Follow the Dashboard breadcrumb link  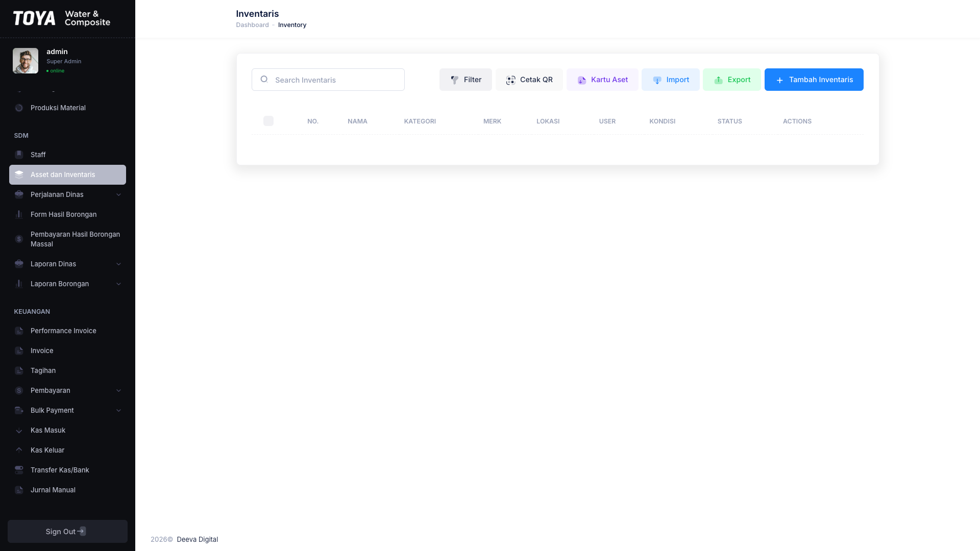click(252, 25)
